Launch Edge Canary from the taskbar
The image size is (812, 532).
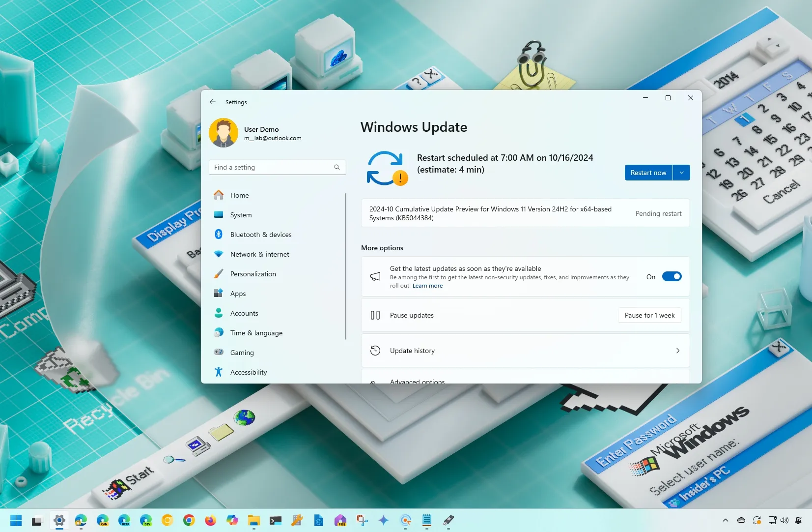click(x=103, y=520)
